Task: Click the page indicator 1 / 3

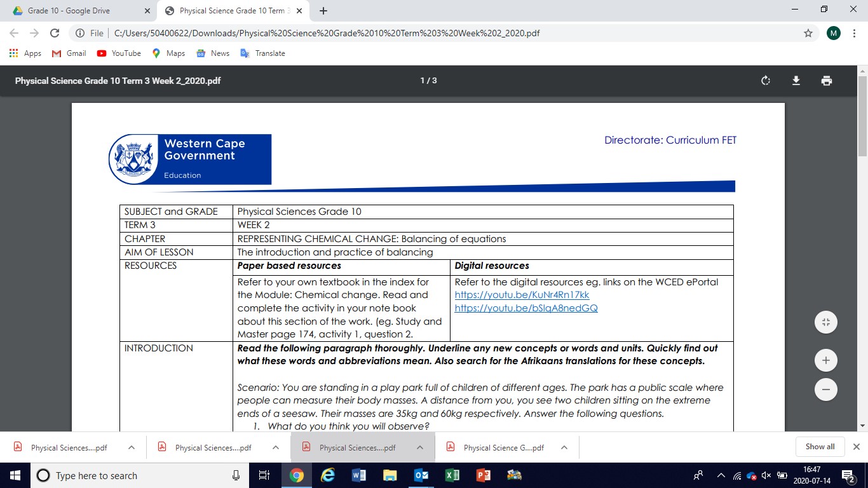Action: pos(428,81)
